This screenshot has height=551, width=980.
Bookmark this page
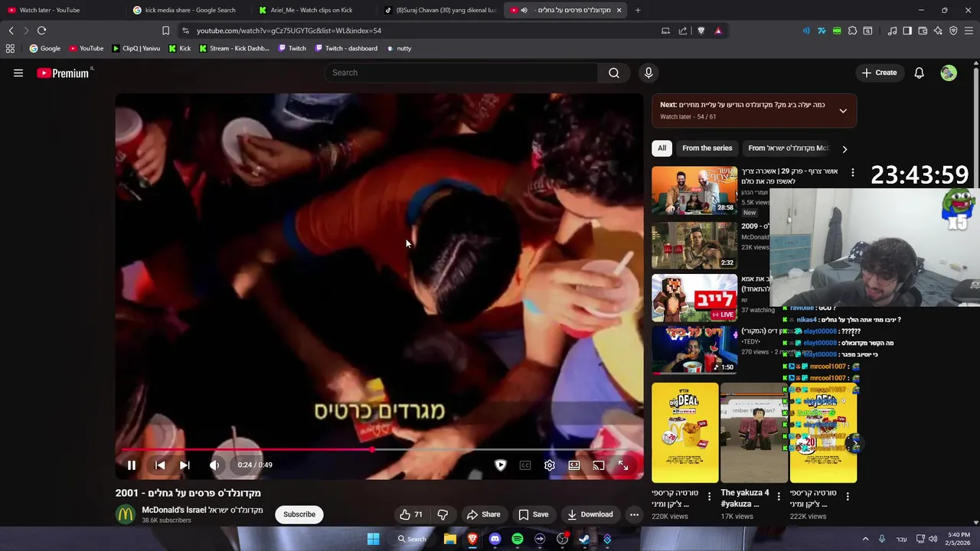[x=165, y=31]
